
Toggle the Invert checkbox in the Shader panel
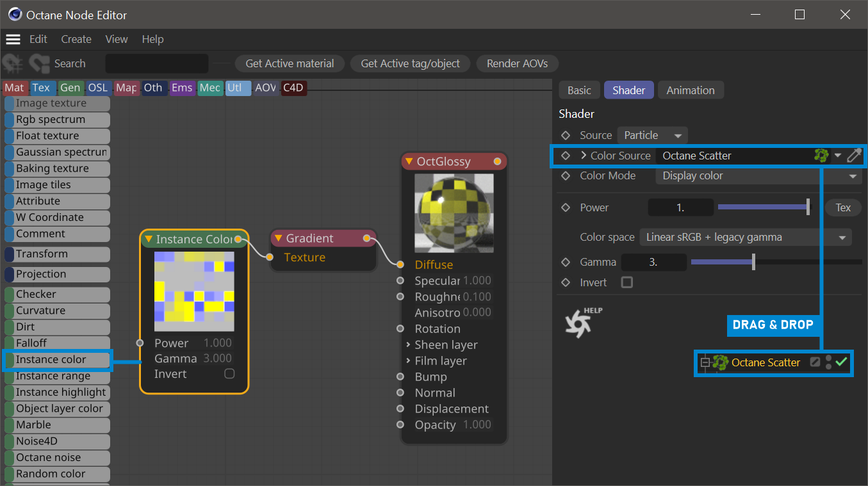627,282
